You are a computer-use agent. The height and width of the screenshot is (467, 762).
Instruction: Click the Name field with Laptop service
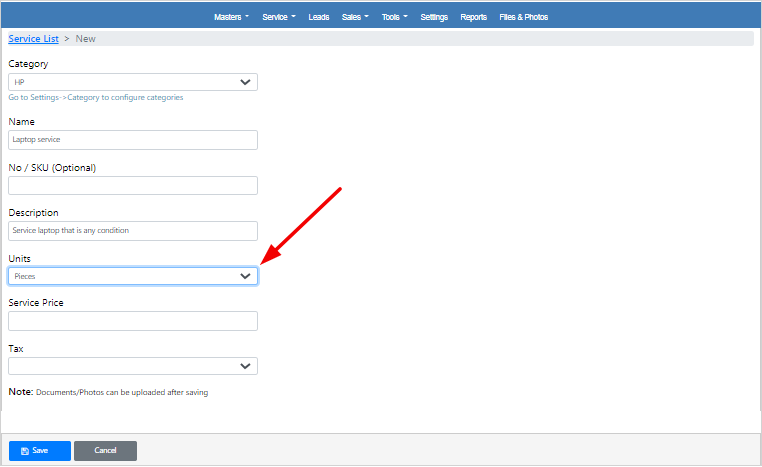point(133,140)
